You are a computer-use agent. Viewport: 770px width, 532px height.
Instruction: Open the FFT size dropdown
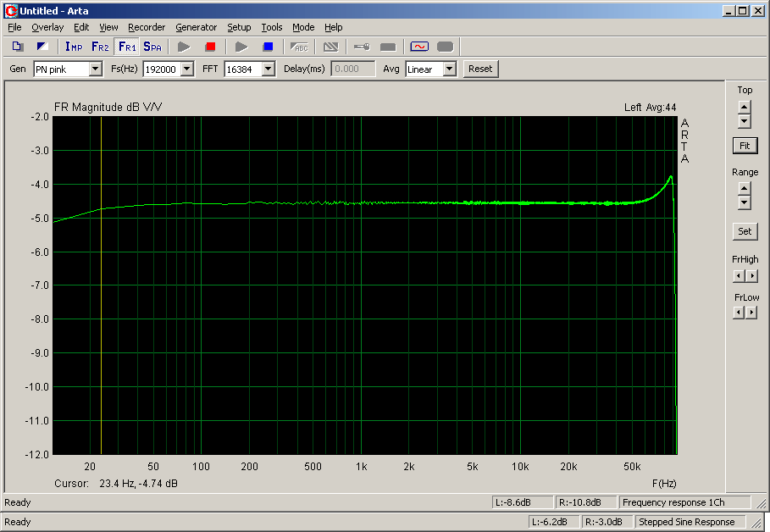pos(268,69)
